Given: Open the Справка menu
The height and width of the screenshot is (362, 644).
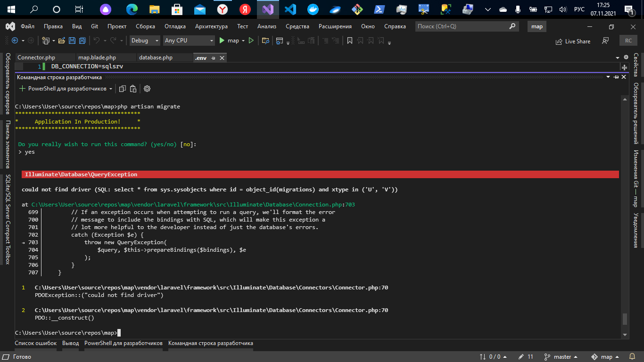Looking at the screenshot, I should pos(395,26).
